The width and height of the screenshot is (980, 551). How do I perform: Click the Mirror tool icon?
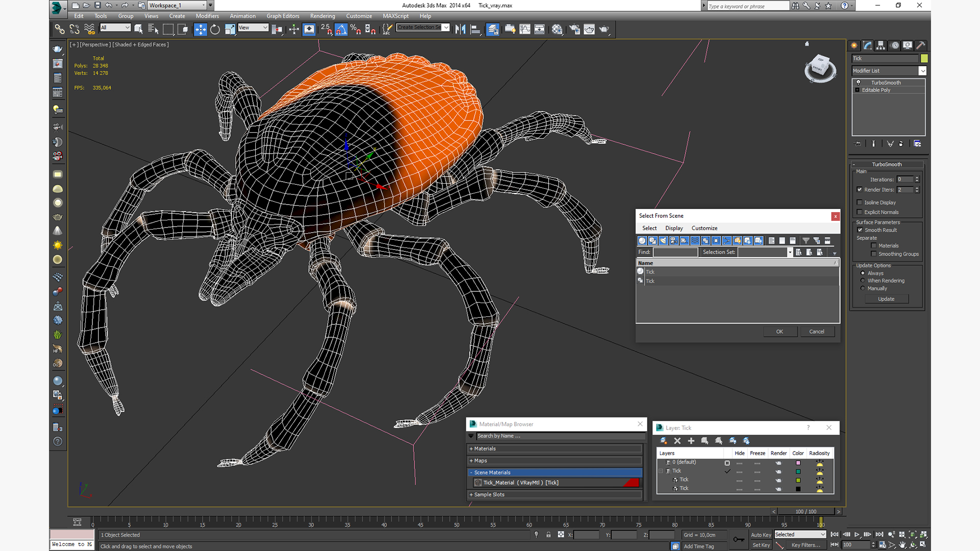(460, 30)
